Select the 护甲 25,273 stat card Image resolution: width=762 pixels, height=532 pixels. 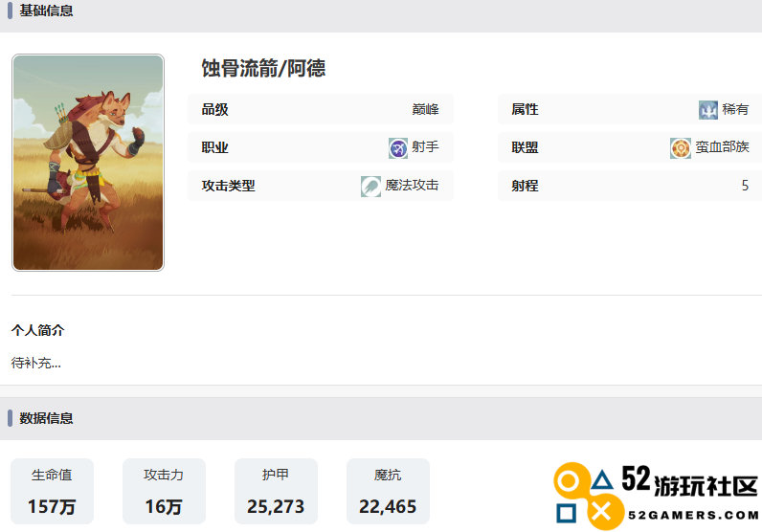pyautogui.click(x=276, y=491)
